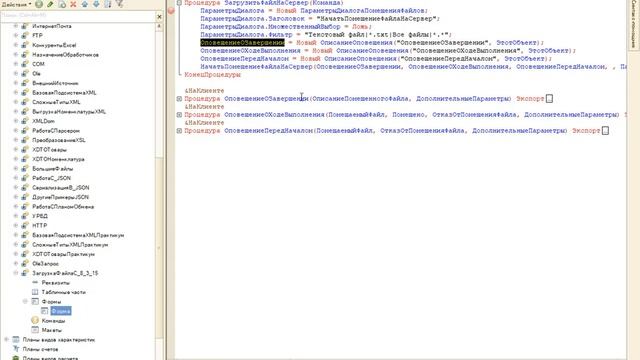
Task: Select the РаботаСПланомОбмена tree item
Action: (63, 207)
